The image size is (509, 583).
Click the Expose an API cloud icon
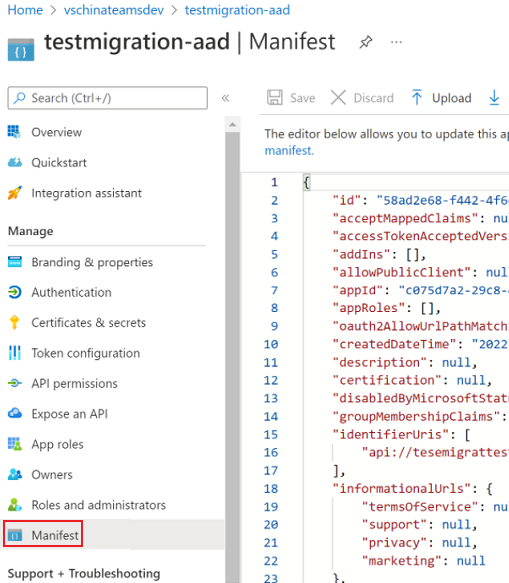click(x=15, y=413)
